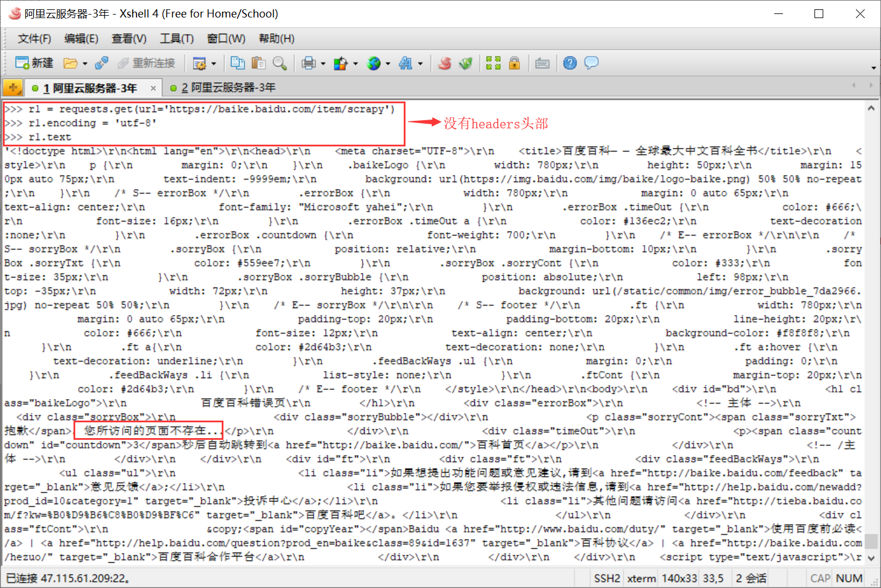
Task: Open the 工具(T) menu
Action: 177,38
